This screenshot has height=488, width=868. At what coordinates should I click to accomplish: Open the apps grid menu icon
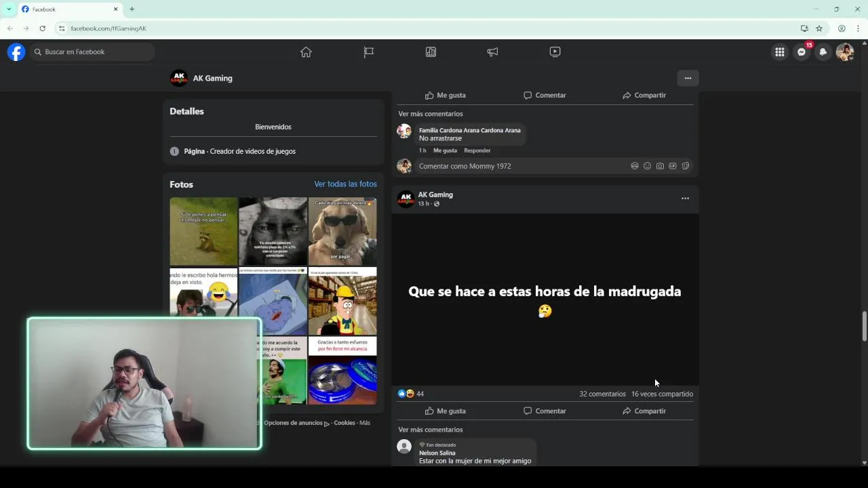point(780,52)
